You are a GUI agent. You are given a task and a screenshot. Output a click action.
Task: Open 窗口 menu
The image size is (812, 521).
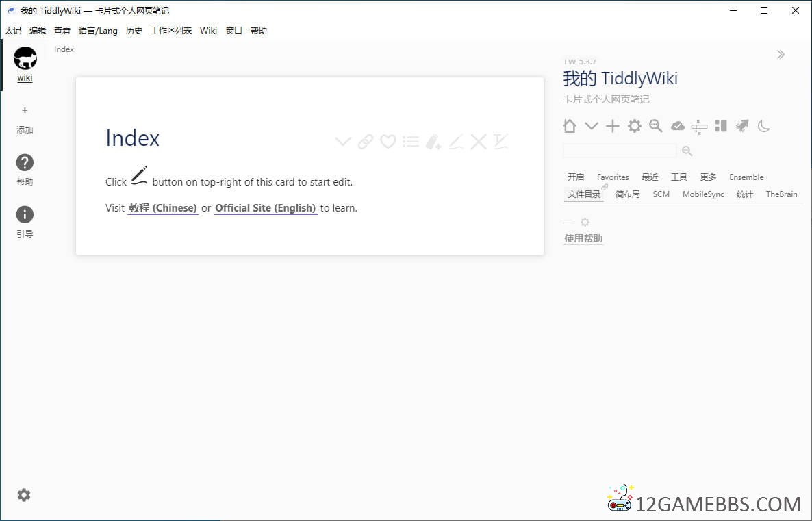234,31
